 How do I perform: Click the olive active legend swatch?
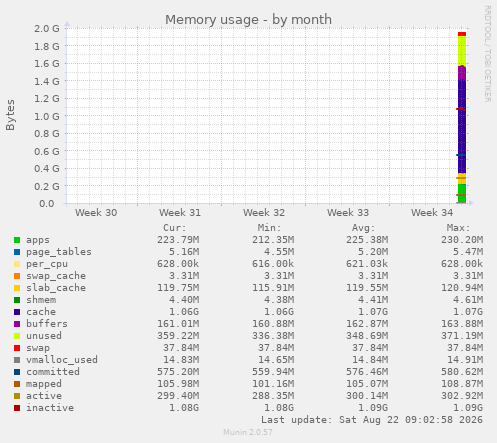(17, 396)
